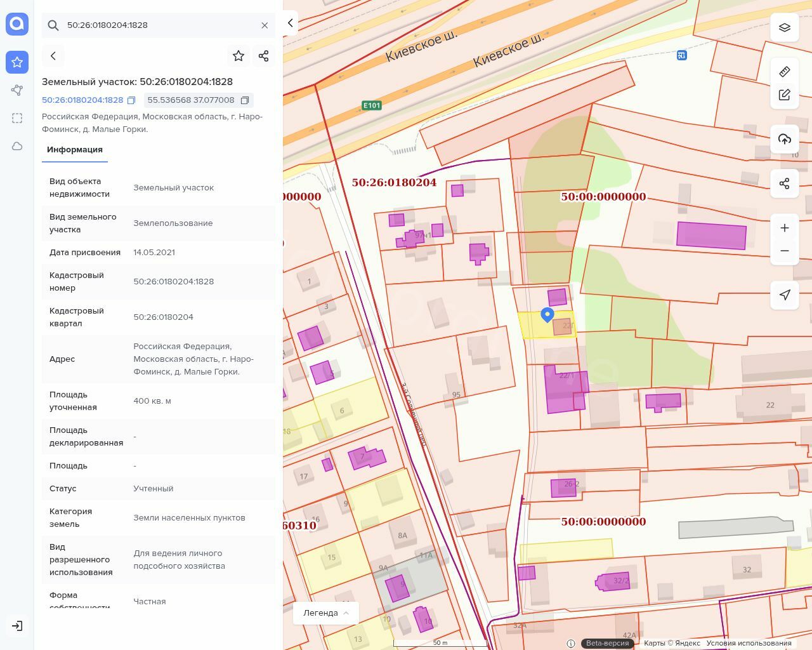Locate my position with navigation arrow
Viewport: 812px width, 650px height.
coord(785,295)
